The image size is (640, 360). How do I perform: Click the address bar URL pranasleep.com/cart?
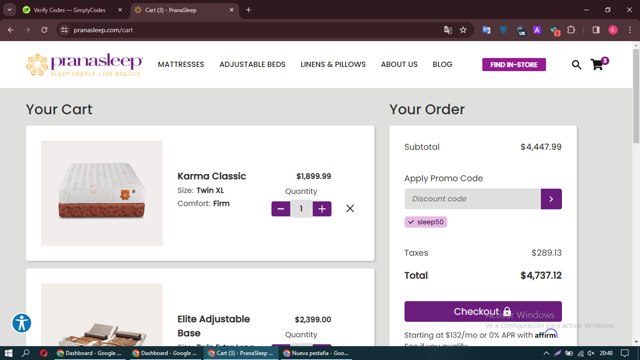coord(103,30)
